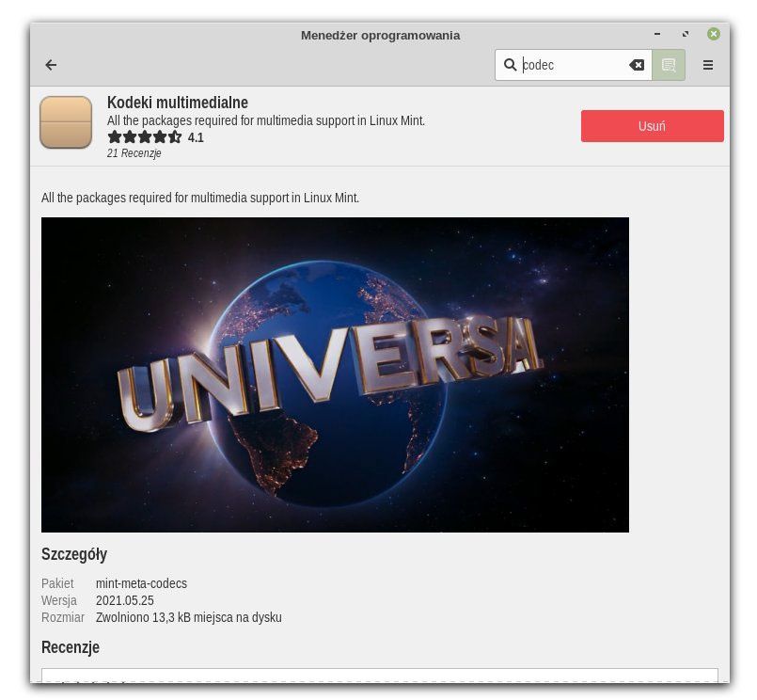Viewport: 757px width, 700px height.
Task: Click the Recenzje section heading
Action: 71,647
